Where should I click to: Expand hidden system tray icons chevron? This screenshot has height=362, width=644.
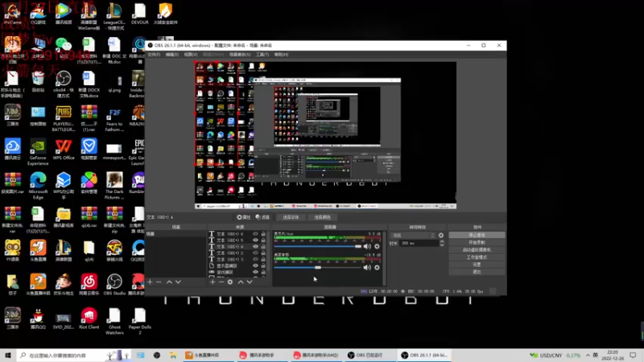[x=588, y=355]
